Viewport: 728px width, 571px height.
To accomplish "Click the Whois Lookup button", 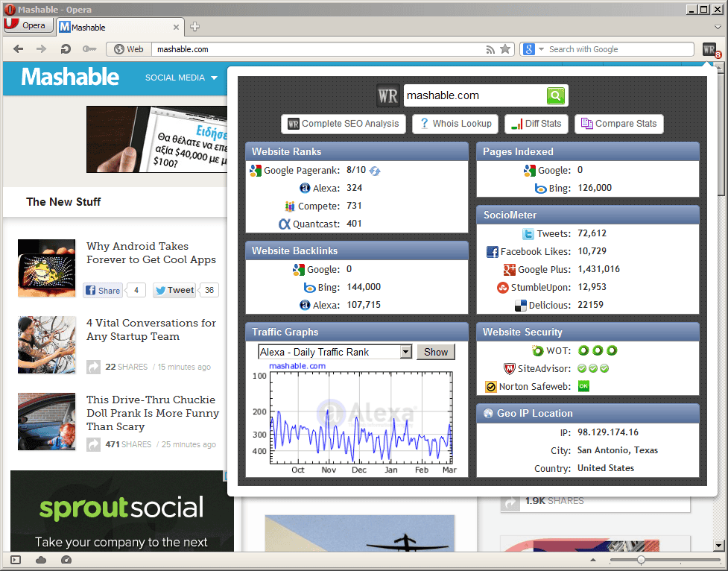I will pos(455,124).
